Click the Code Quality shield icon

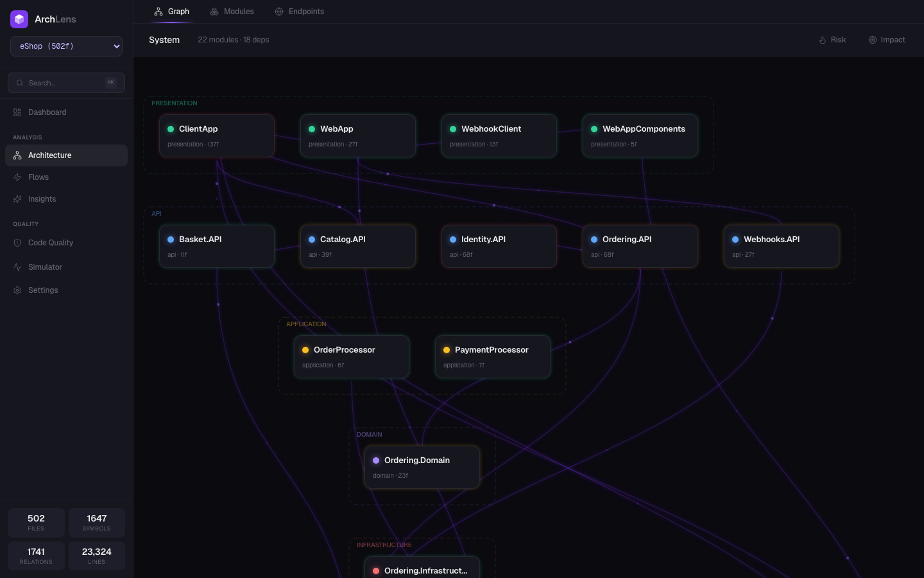[17, 243]
